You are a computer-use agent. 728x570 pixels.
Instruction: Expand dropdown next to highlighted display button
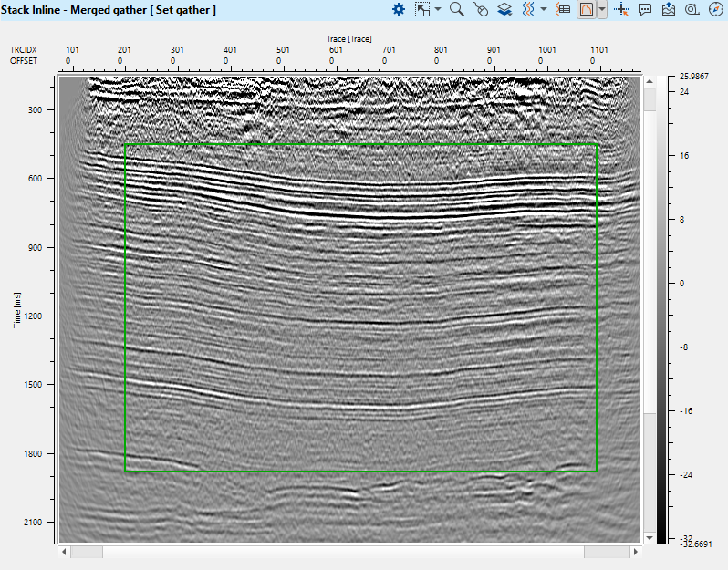point(603,9)
